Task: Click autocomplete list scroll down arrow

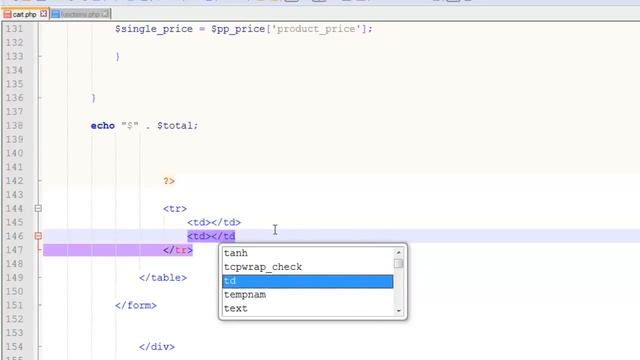Action: coord(398,311)
